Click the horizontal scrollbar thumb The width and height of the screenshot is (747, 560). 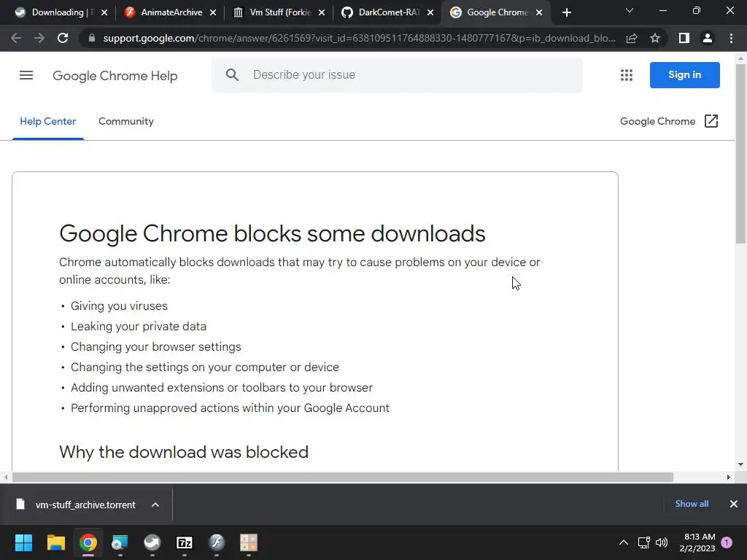tap(343, 477)
